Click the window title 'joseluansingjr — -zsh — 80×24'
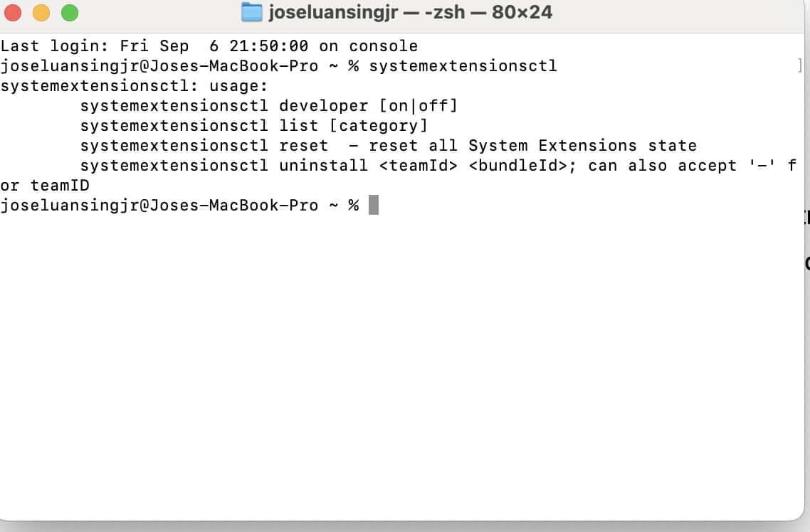 pyautogui.click(x=410, y=12)
